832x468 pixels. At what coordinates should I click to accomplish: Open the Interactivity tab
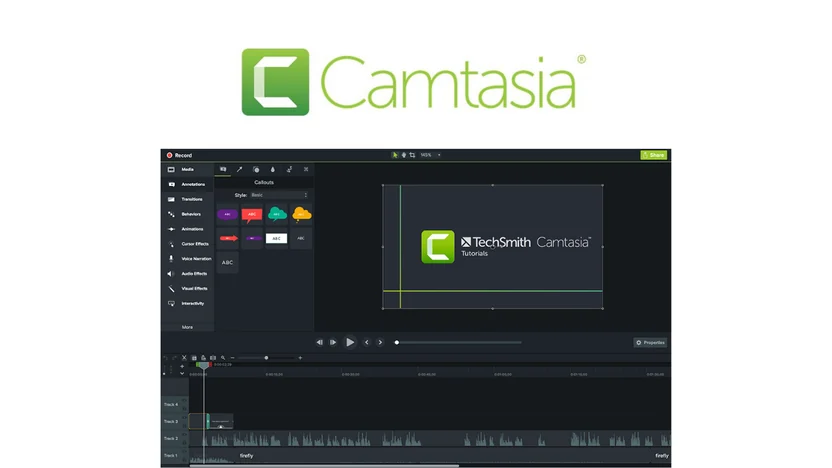click(x=187, y=303)
